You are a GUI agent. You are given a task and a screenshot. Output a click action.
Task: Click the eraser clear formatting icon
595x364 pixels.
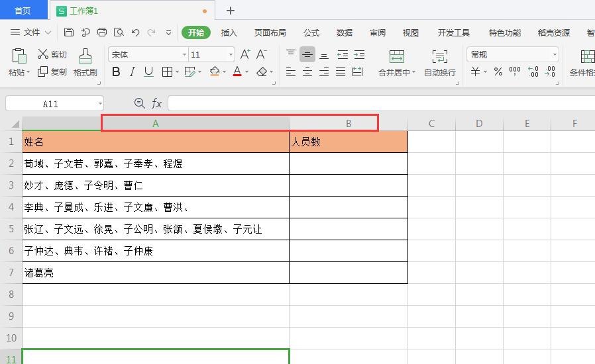(x=262, y=71)
